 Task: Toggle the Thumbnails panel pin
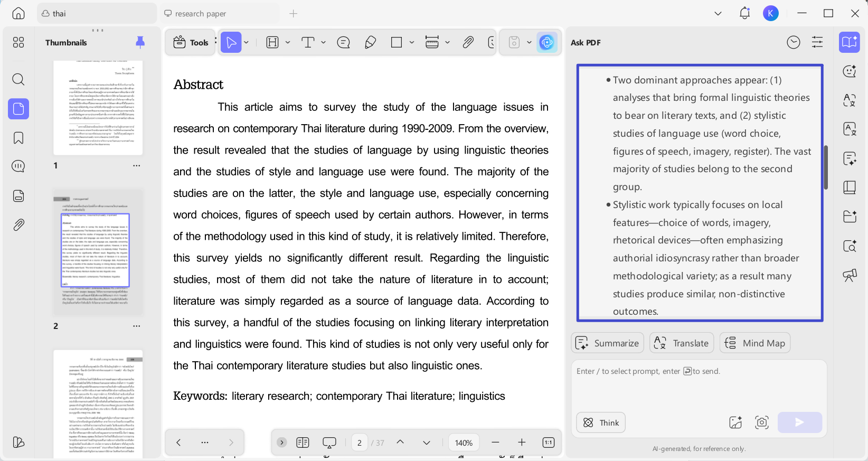click(x=140, y=42)
